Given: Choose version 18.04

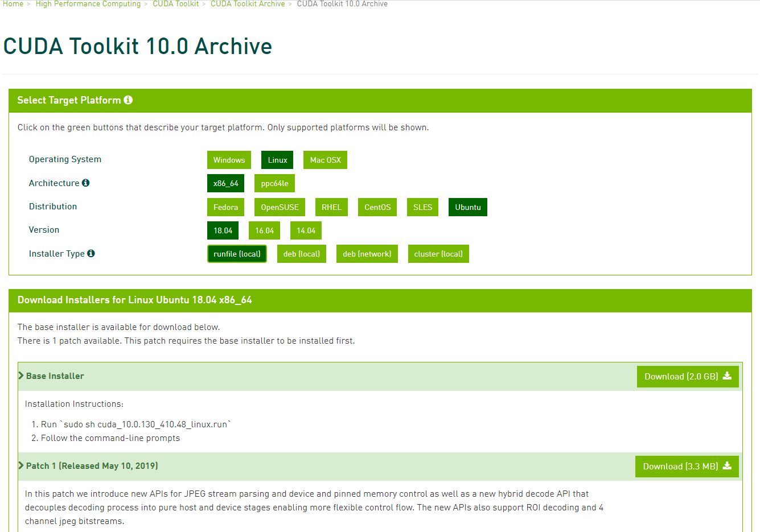Looking at the screenshot, I should pyautogui.click(x=223, y=230).
